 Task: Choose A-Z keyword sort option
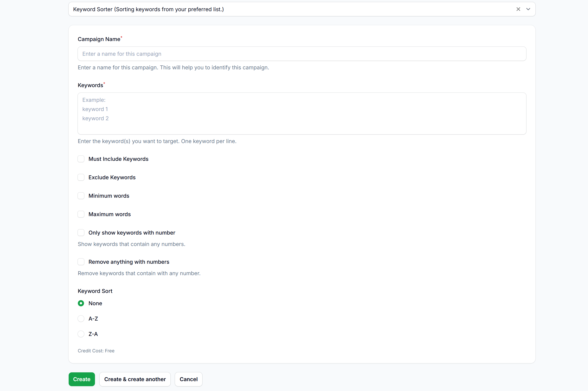81,319
